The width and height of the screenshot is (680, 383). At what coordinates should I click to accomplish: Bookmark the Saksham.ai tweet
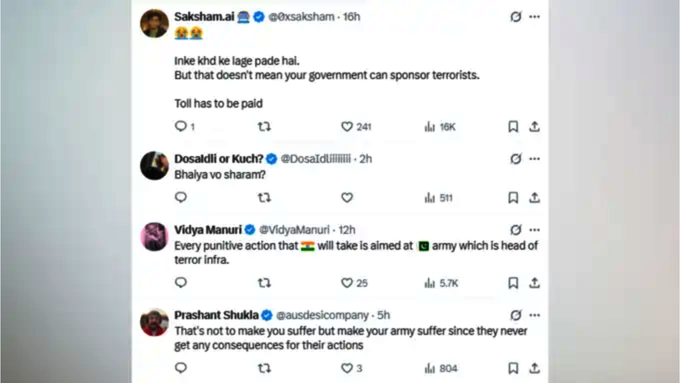coord(513,127)
